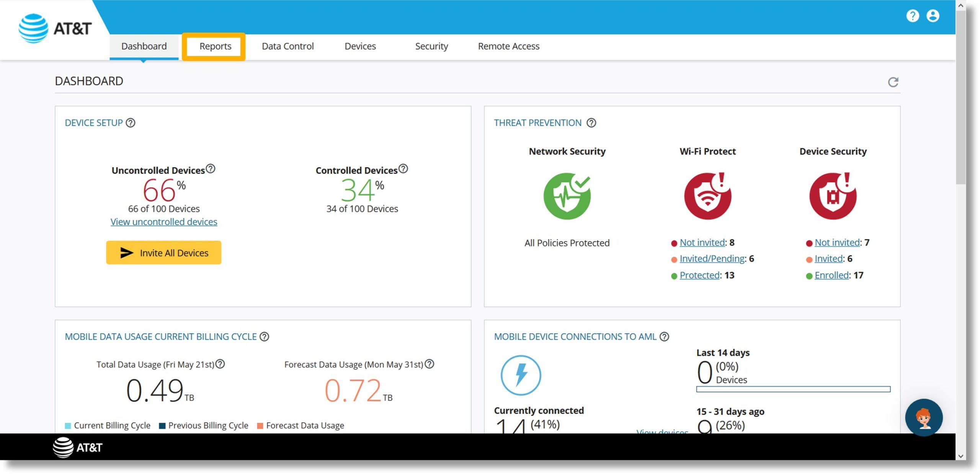Click the Invite All Devices button
Viewport: 980px width, 474px height.
163,253
